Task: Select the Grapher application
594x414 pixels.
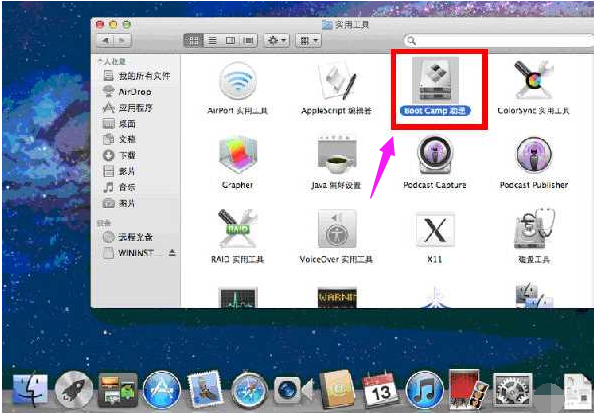Action: click(x=238, y=155)
